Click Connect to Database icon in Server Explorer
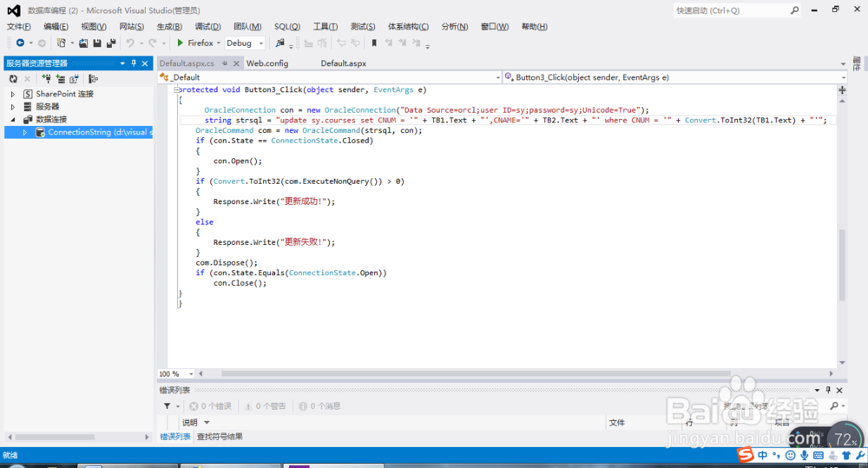 46,79
